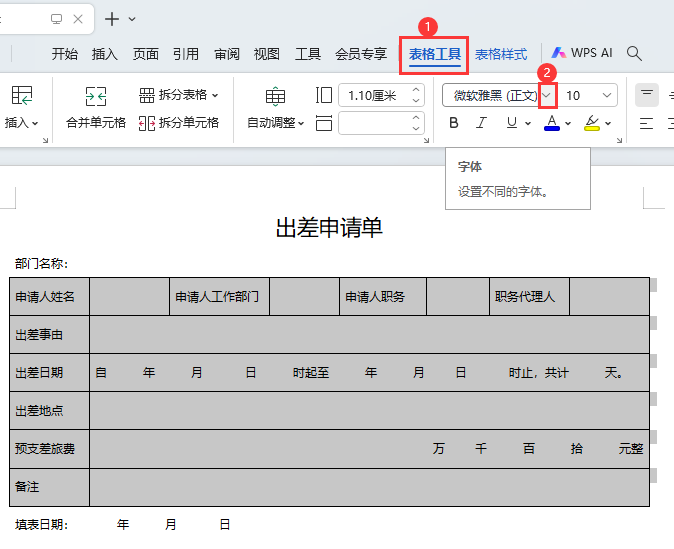Viewport: 674px width, 549px height.
Task: Click the 申请人职务 cell
Action: [383, 297]
